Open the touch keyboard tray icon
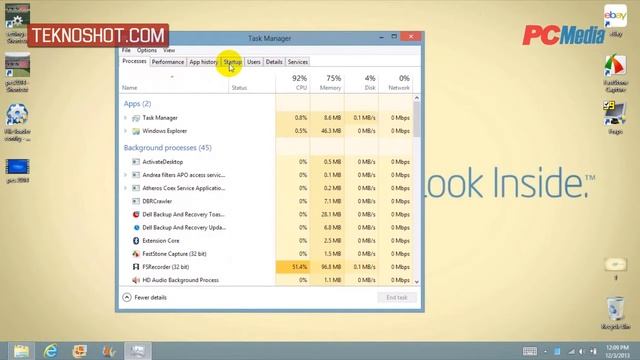Viewport: 640px width, 360px height. coord(530,351)
